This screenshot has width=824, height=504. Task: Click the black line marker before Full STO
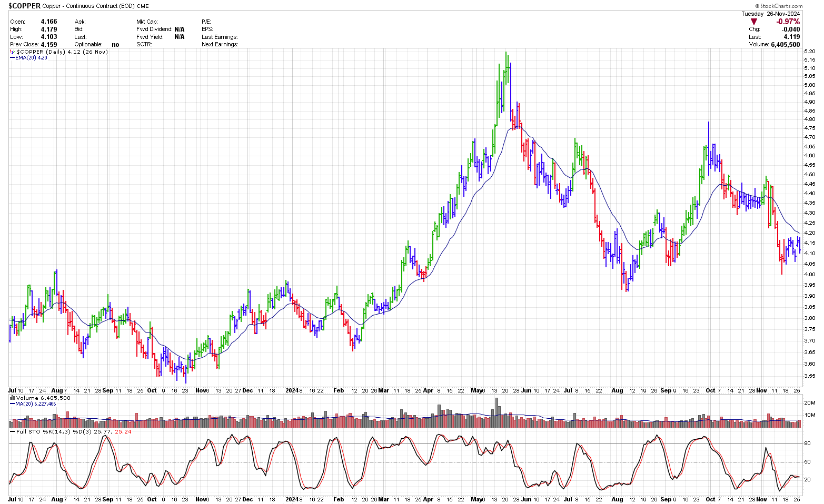point(13,431)
